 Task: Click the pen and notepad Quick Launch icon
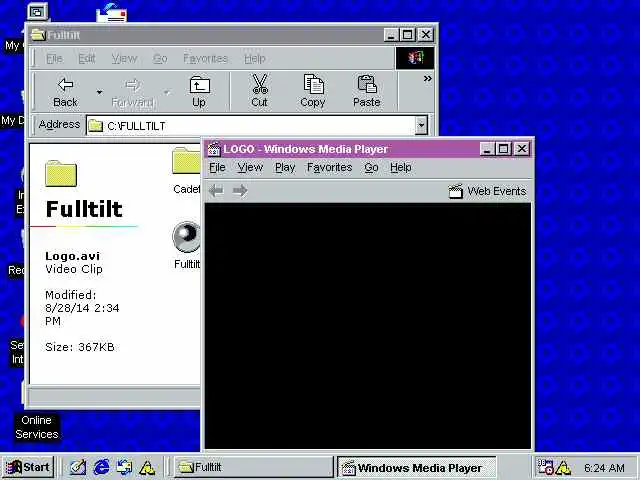pos(78,467)
